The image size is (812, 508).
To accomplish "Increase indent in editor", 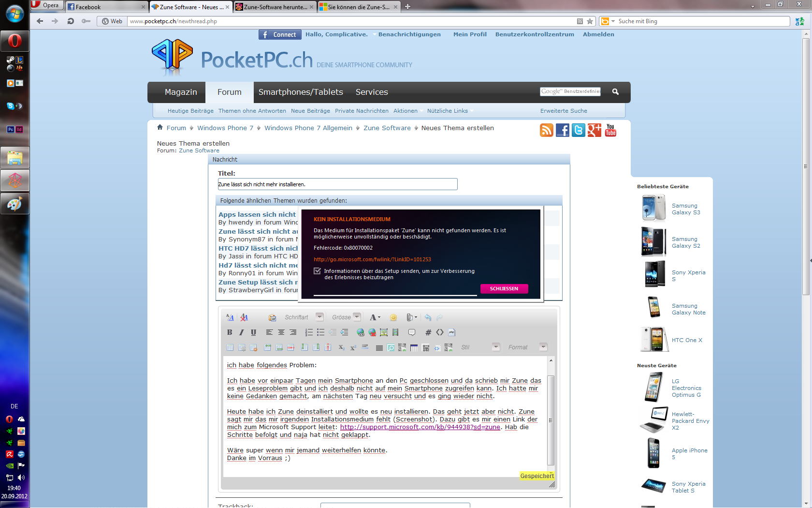I will pyautogui.click(x=344, y=332).
